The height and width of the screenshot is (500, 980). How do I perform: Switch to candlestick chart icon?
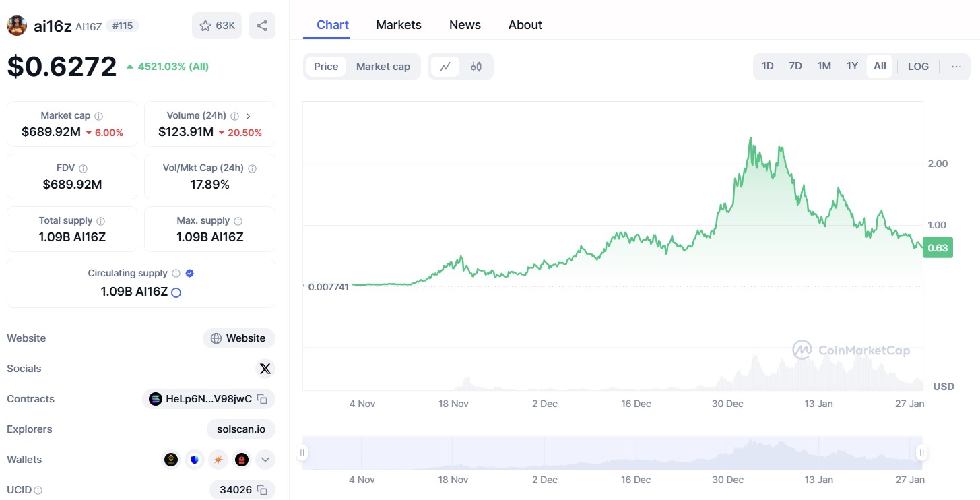476,67
